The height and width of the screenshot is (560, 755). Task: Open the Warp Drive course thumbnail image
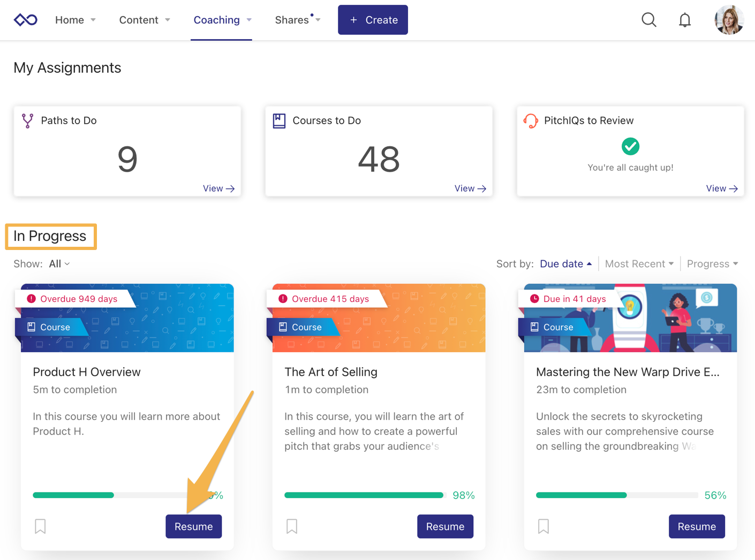coord(630,318)
